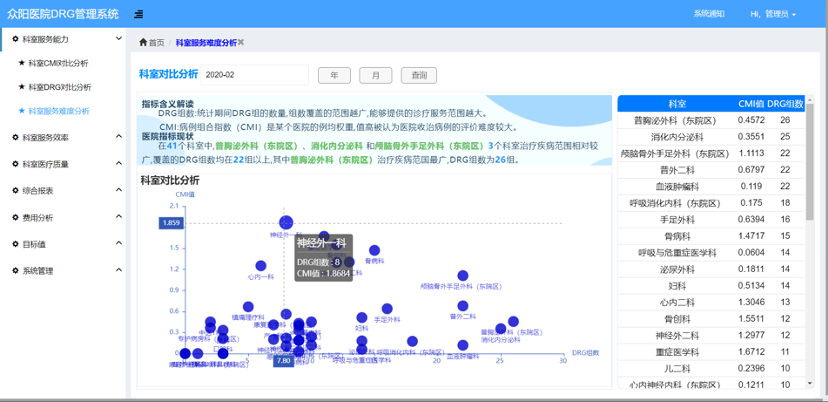Click gear icon beside 科室服务效率
Viewport: 828px width, 402px height.
[x=15, y=137]
